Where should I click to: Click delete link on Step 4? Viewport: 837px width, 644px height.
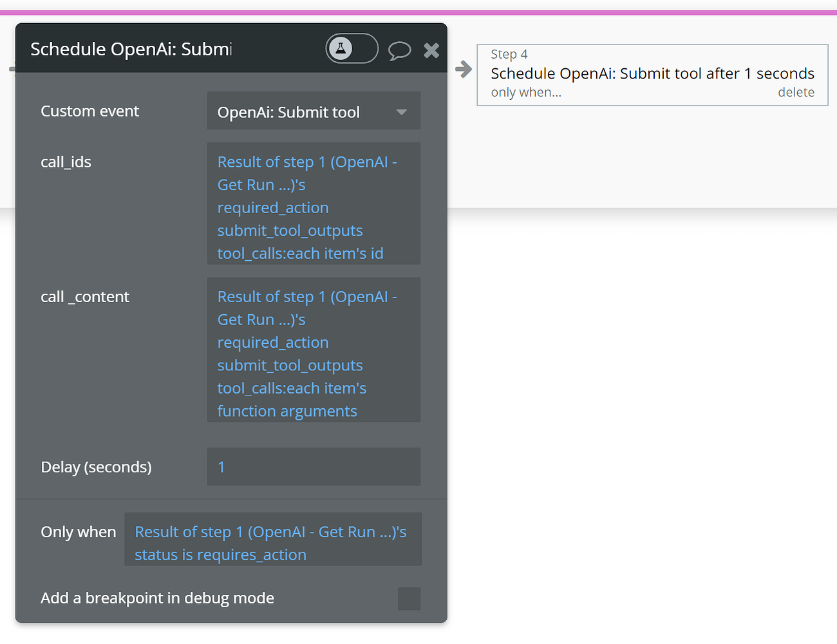click(796, 92)
